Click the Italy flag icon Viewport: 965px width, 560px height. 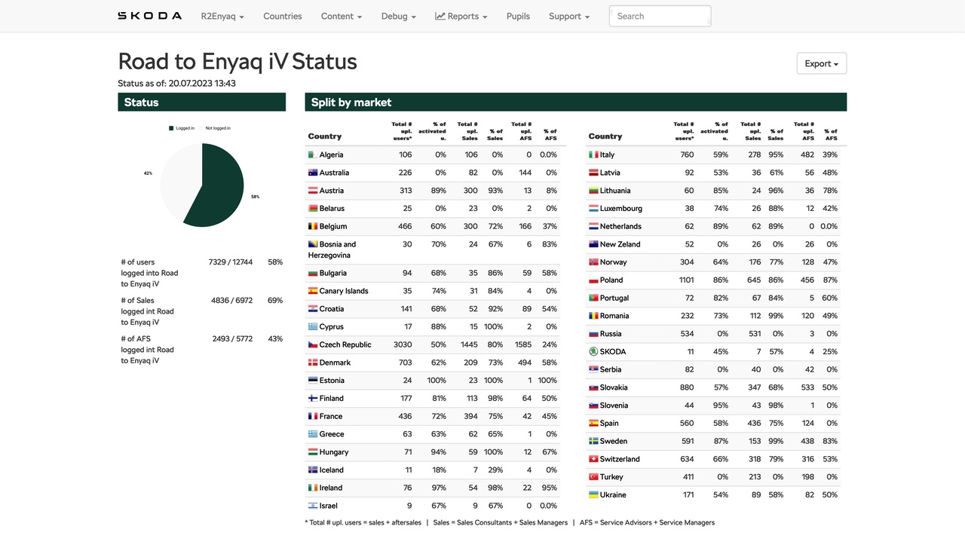pos(593,155)
